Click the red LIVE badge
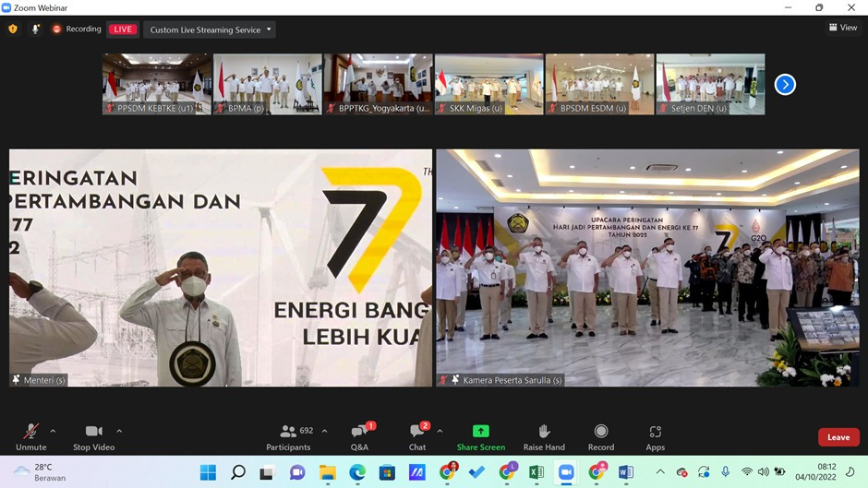 pyautogui.click(x=122, y=30)
